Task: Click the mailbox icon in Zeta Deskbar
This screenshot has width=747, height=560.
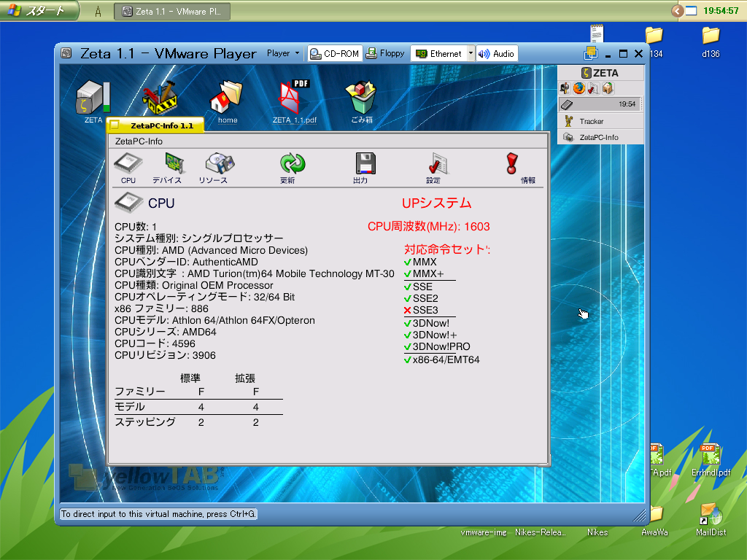Action: pyautogui.click(x=565, y=88)
